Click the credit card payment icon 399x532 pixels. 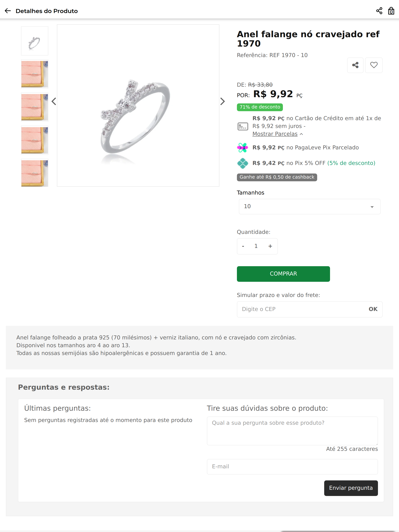point(243,126)
